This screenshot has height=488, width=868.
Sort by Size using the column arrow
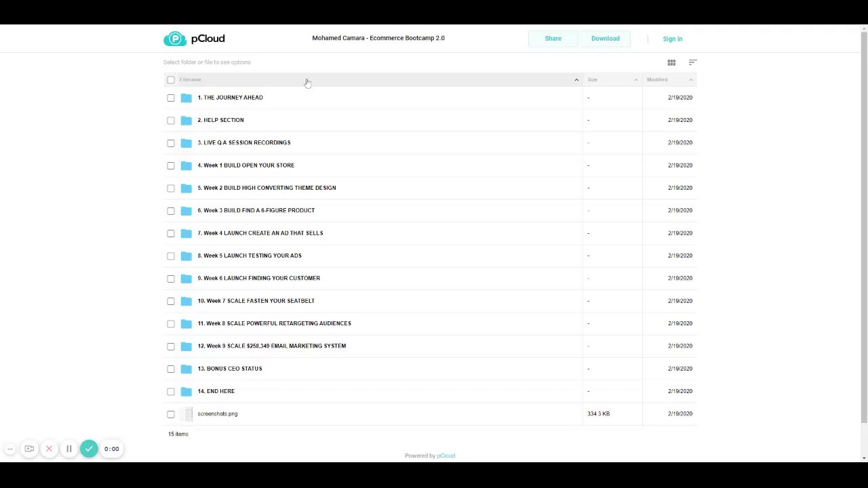pos(636,80)
